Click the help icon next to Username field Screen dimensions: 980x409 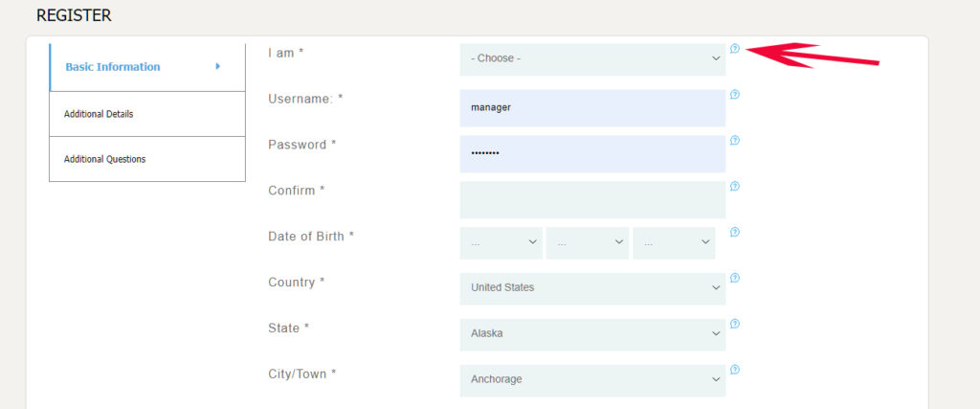pos(735,95)
